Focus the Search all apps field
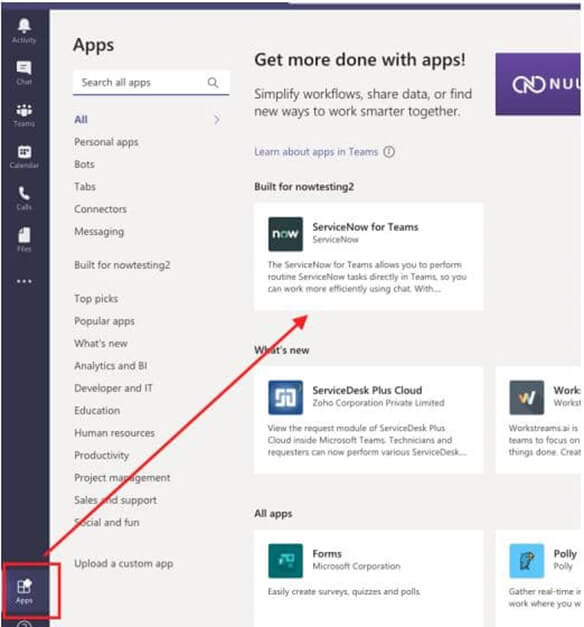The height and width of the screenshot is (627, 584). (x=151, y=83)
